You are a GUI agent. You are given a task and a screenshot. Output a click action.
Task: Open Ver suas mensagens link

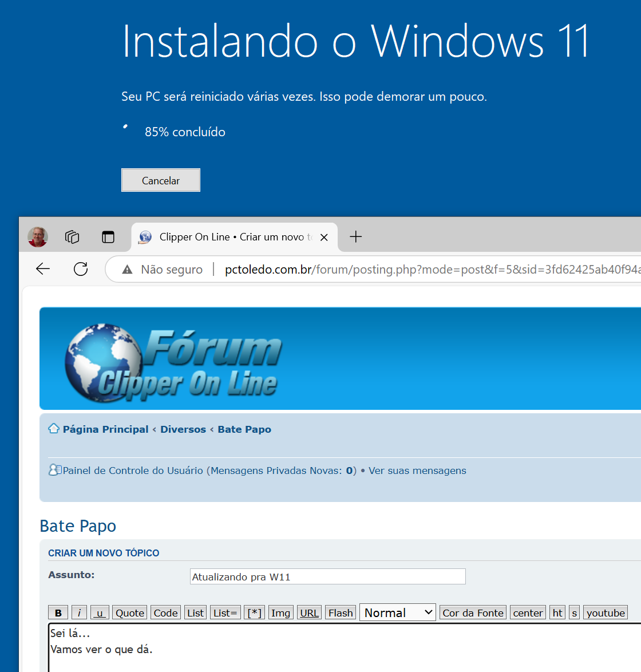417,471
